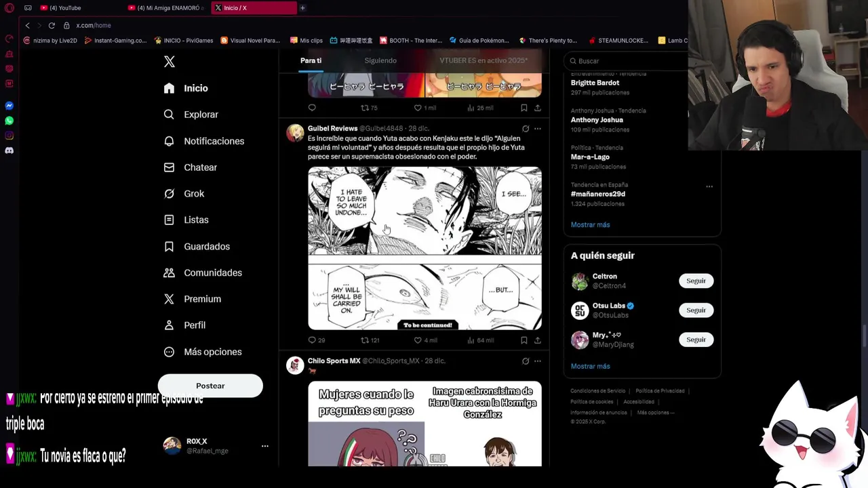Open more menu on Guibel Reviews post

[x=538, y=129]
